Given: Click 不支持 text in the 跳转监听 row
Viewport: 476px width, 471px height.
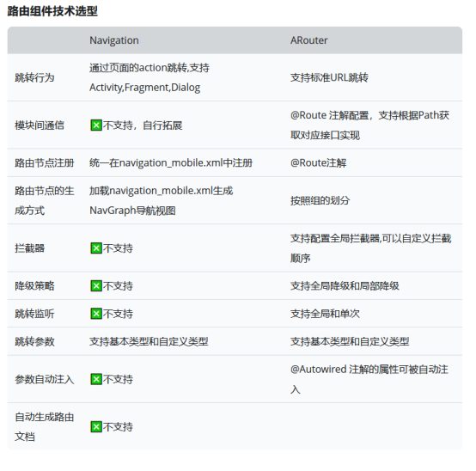Looking at the screenshot, I should (118, 314).
